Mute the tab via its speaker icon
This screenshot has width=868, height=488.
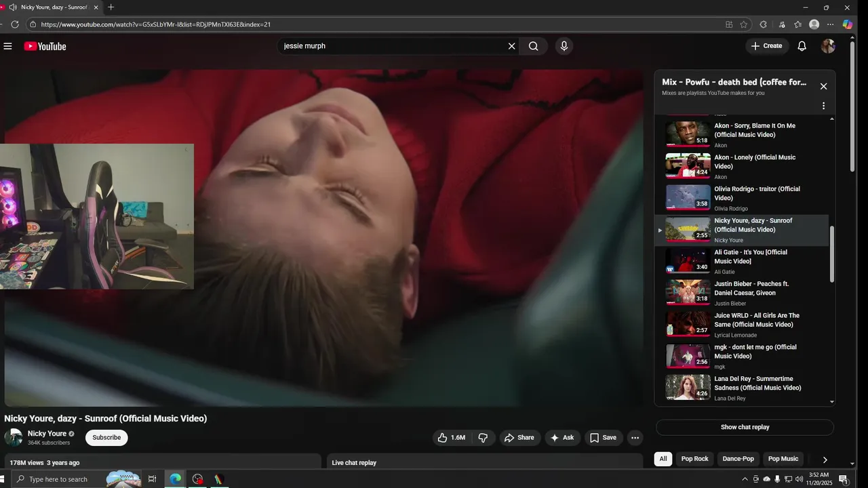(x=13, y=7)
